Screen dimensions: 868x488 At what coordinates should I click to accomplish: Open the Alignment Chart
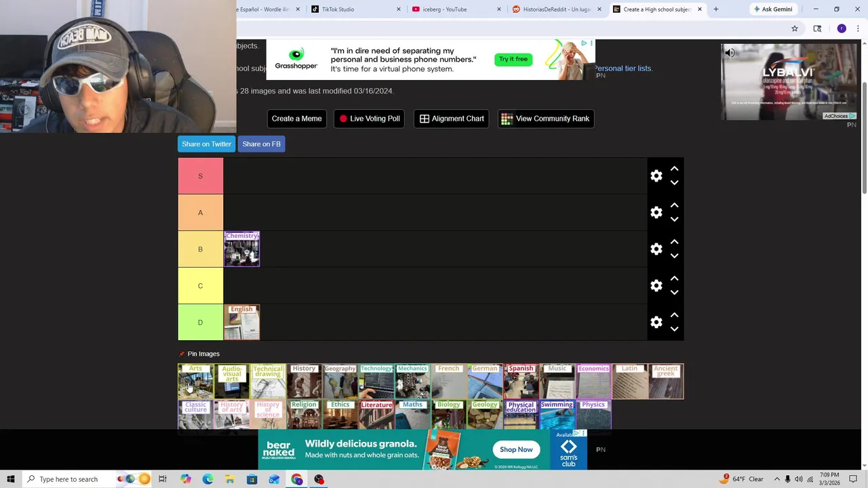point(452,119)
